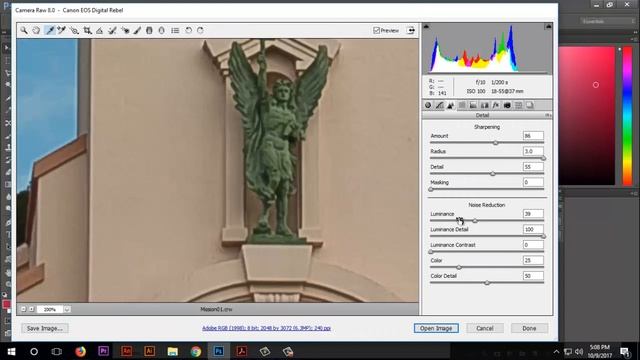Open Premiere Pro from the taskbar
The height and width of the screenshot is (360, 640).
[x=103, y=351]
